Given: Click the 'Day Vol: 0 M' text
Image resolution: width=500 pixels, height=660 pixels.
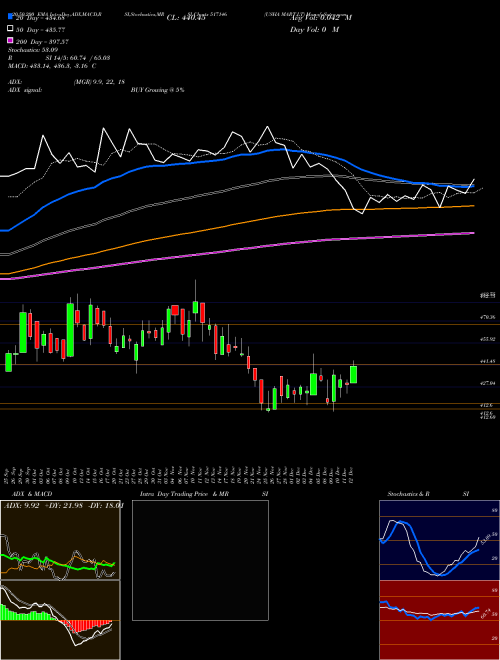Looking at the screenshot, I should (315, 29).
